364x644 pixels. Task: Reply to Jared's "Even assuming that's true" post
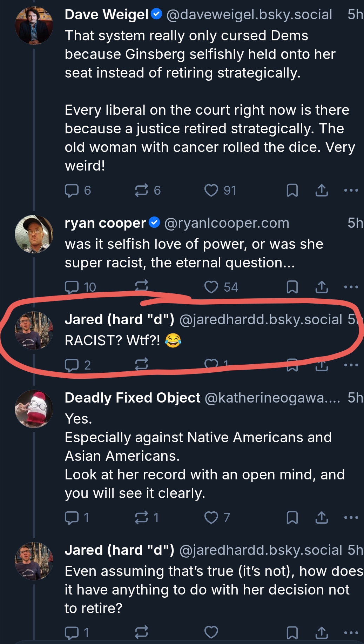[x=72, y=632]
